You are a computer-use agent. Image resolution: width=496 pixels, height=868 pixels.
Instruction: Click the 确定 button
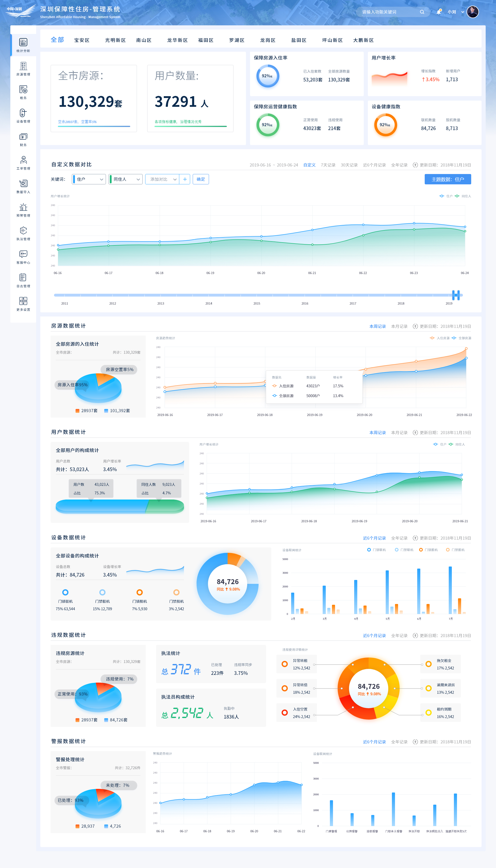pos(201,179)
